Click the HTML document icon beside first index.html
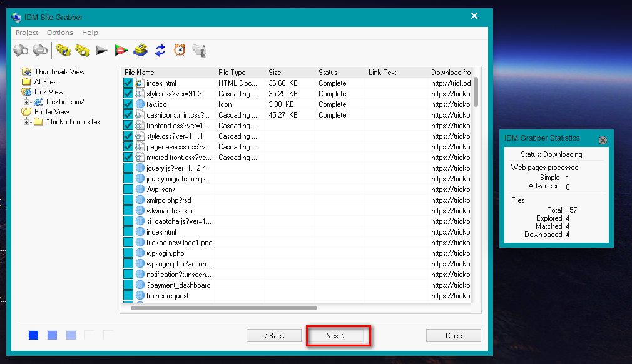Viewport: 632px width, 364px height. [x=140, y=83]
